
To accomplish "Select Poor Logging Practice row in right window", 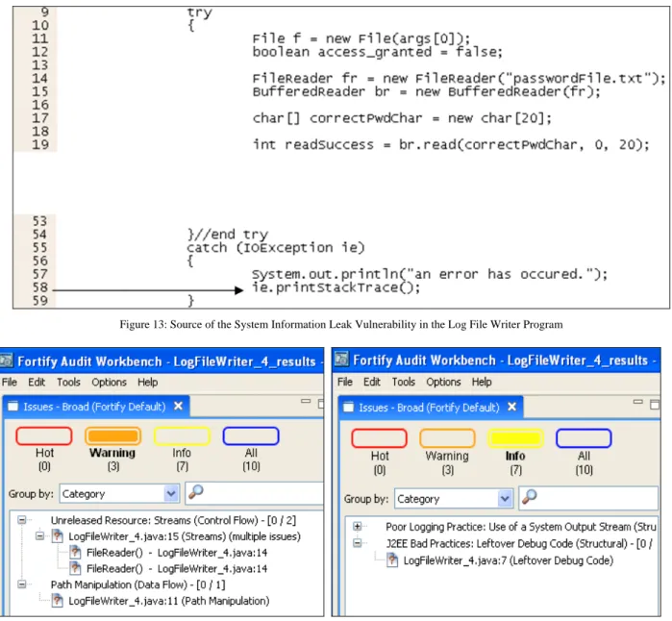I will [521, 526].
